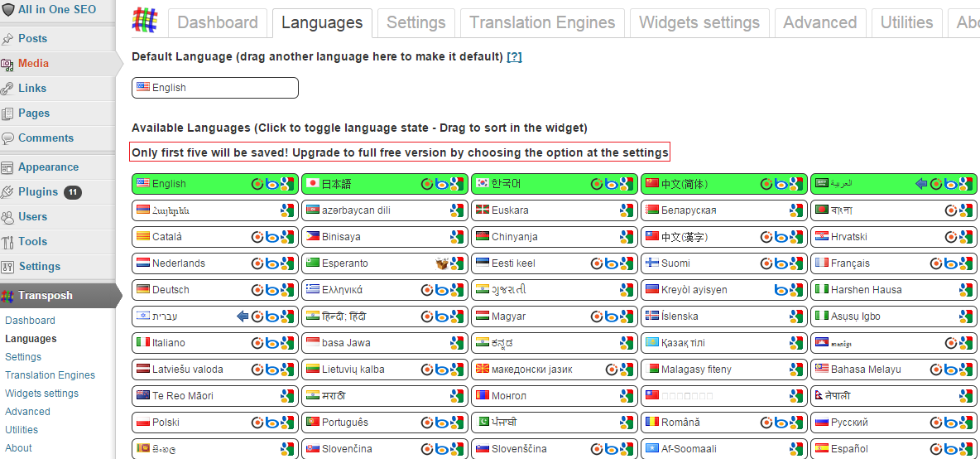Click the Italian flag next to Italiano
Image resolution: width=980 pixels, height=459 pixels.
(x=143, y=342)
